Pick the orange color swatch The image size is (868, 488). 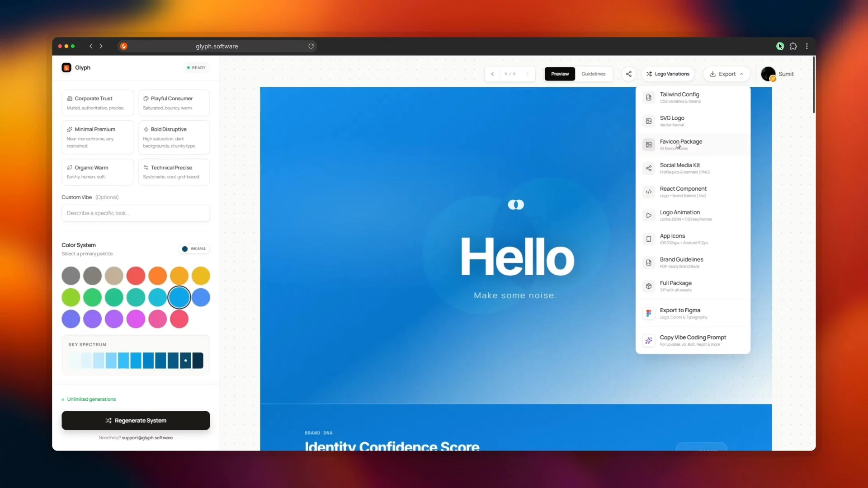pyautogui.click(x=157, y=276)
